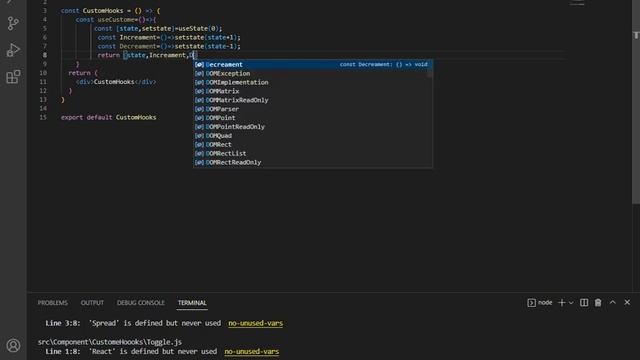Choose DOMPointReadOnly suggestion

[312, 127]
